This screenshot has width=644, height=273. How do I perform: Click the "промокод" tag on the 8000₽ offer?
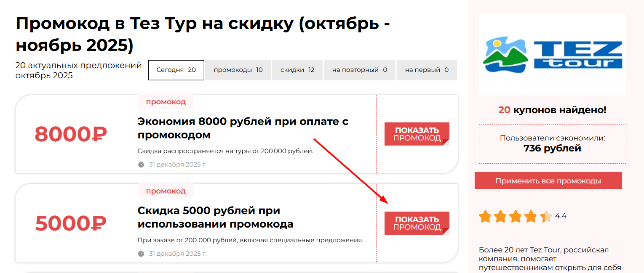tap(166, 102)
